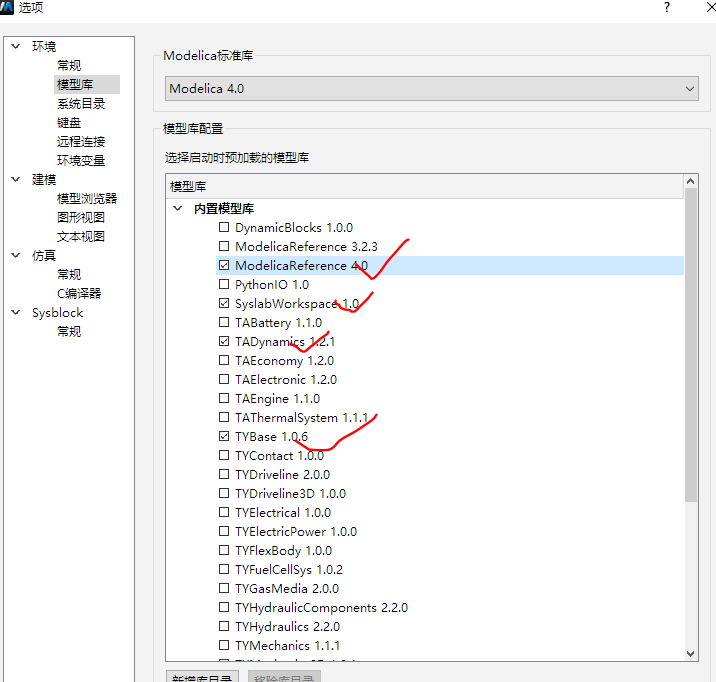
Task: Enable the DynamicBlocks 1.0.0 checkbox
Action: click(224, 227)
